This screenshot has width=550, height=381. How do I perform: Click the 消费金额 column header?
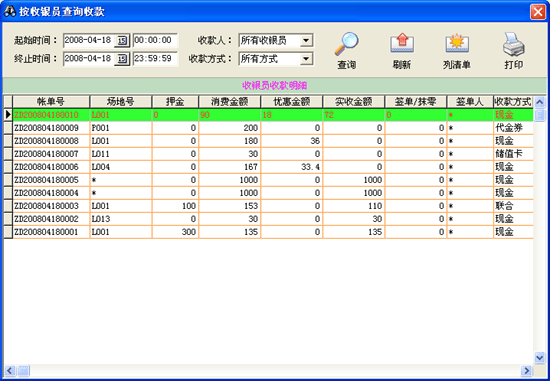(x=229, y=102)
